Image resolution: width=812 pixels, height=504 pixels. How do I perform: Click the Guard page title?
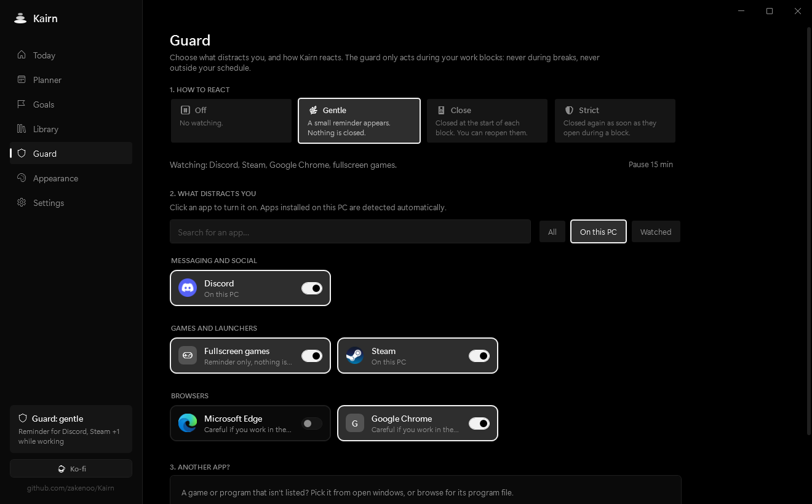point(190,41)
